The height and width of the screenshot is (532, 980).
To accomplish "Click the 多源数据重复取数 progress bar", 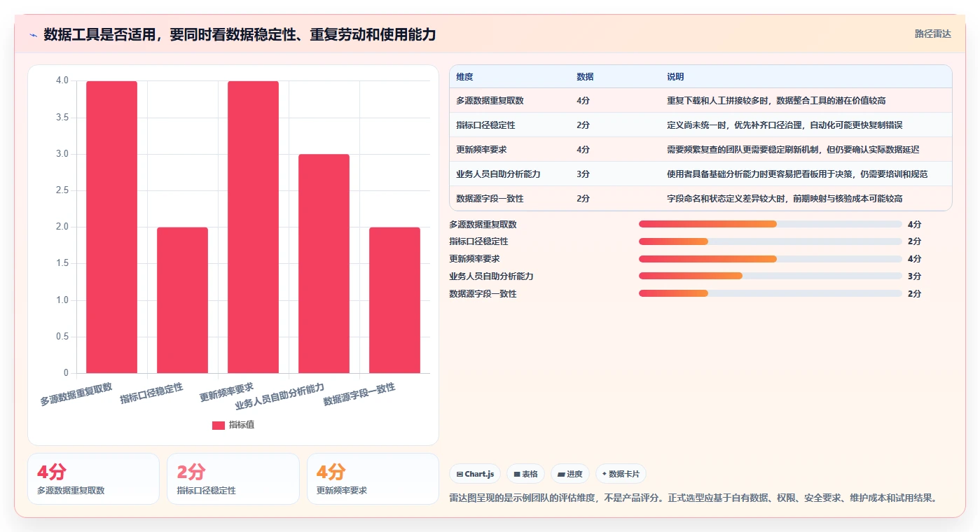I will 770,224.
